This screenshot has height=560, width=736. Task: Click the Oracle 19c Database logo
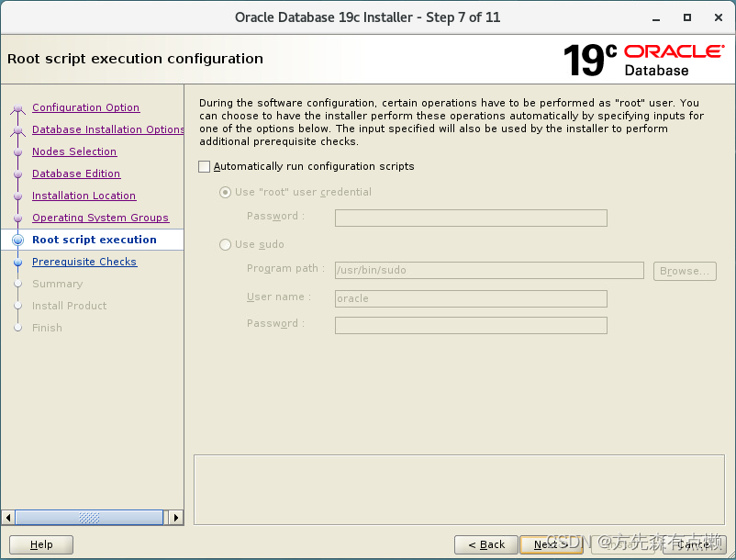point(644,60)
